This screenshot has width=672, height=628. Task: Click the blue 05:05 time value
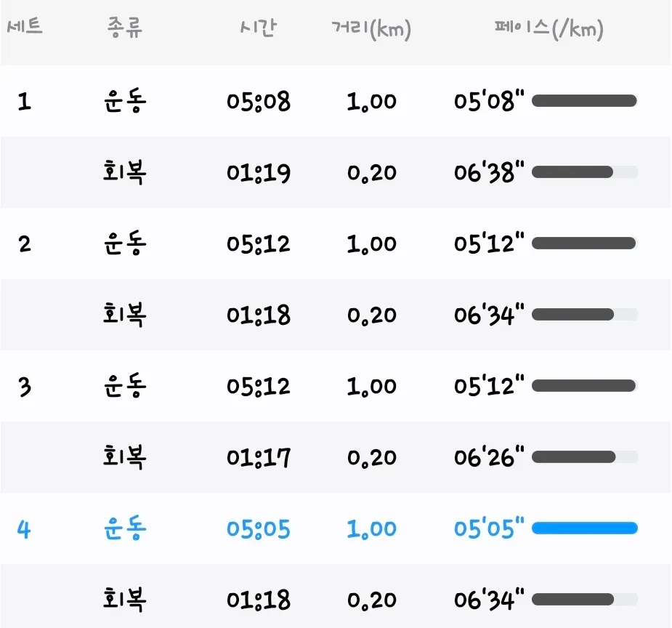click(259, 528)
